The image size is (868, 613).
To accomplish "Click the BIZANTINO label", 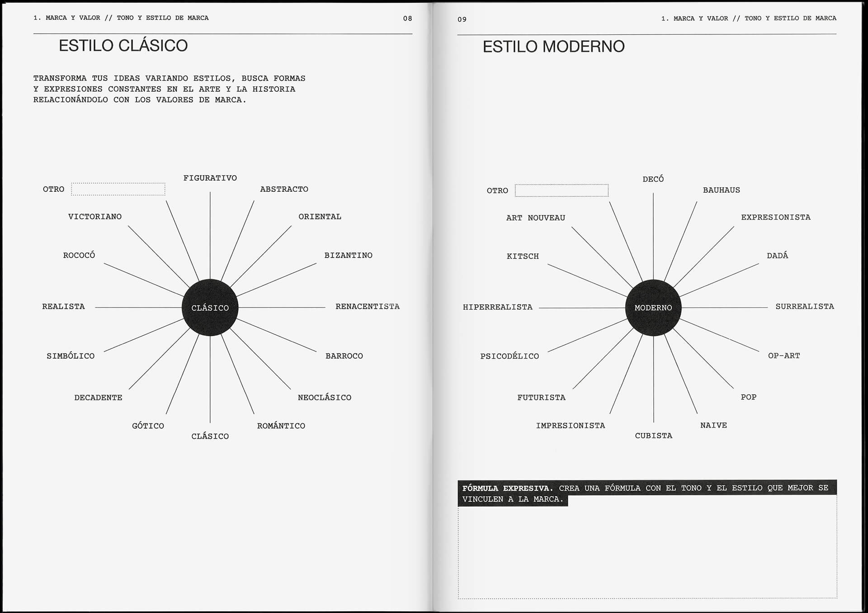I will (348, 256).
